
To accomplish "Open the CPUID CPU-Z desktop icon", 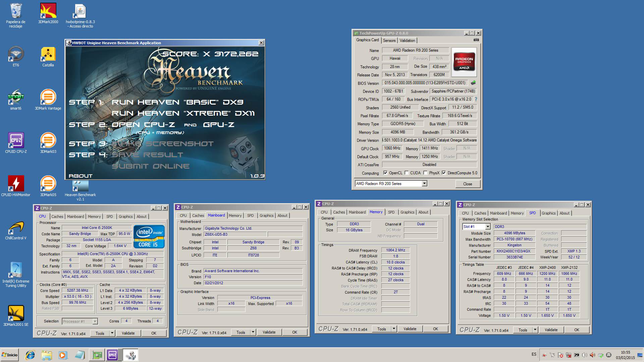I will click(16, 143).
